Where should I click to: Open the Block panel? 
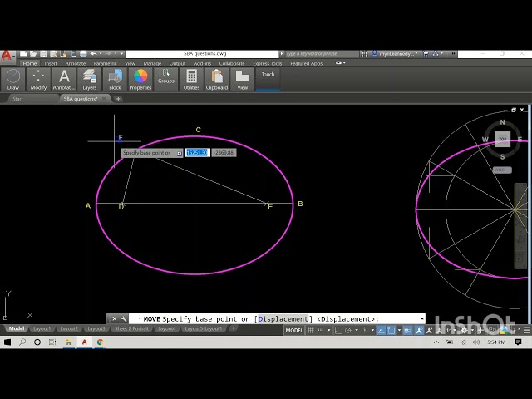pyautogui.click(x=115, y=80)
